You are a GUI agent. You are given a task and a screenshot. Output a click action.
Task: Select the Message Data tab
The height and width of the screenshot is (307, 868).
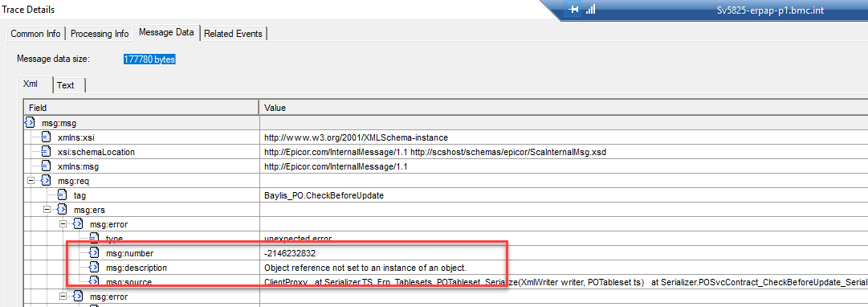point(166,33)
